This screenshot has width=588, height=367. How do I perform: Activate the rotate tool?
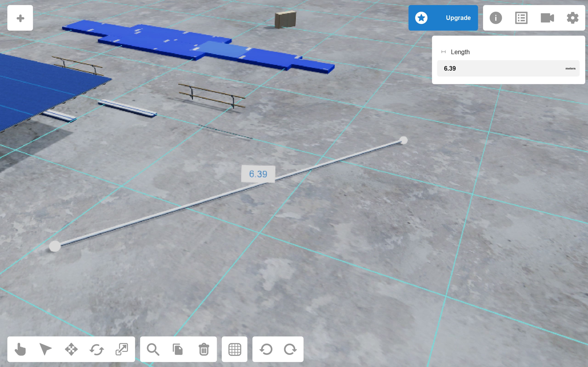click(97, 349)
